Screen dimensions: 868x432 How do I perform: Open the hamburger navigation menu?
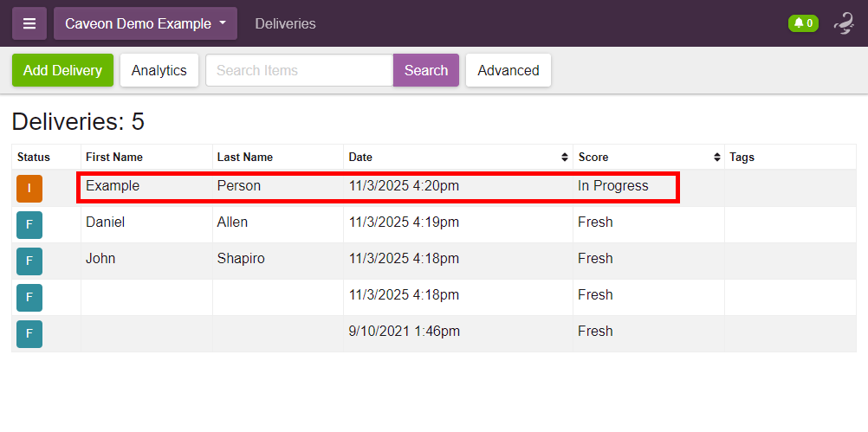(29, 23)
